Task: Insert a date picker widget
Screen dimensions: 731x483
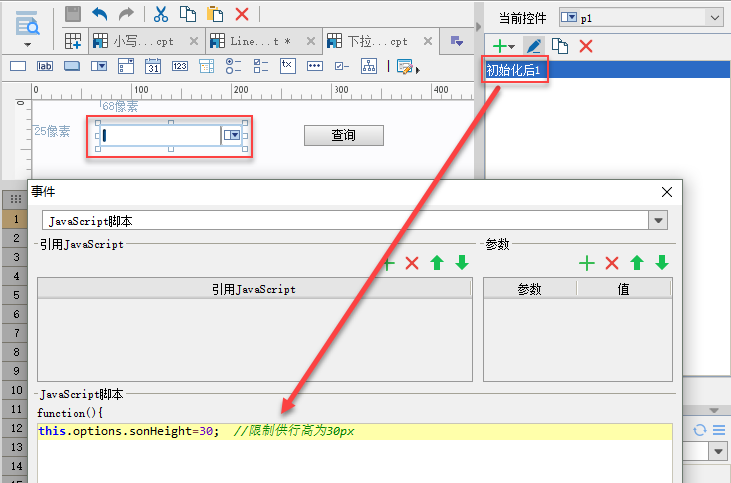Action: click(153, 66)
